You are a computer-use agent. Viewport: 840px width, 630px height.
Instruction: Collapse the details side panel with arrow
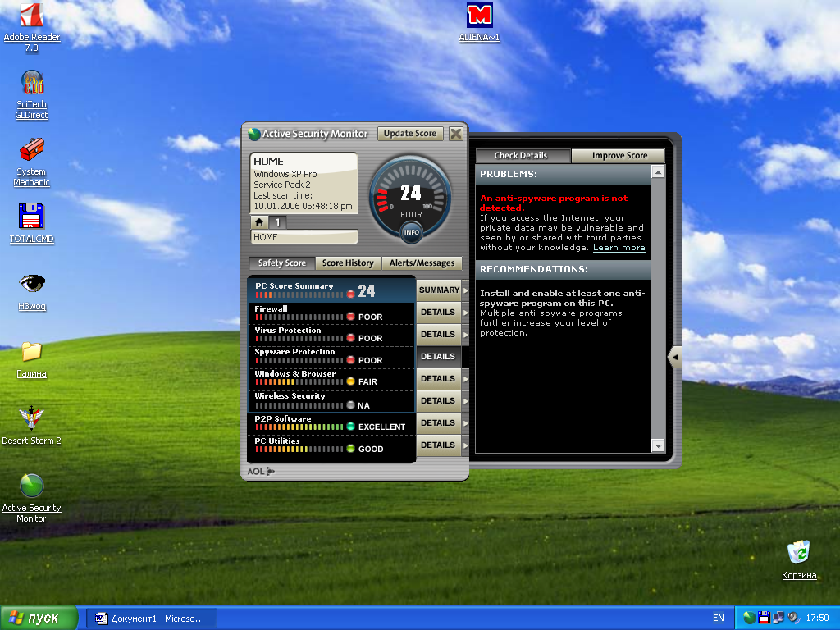click(676, 357)
